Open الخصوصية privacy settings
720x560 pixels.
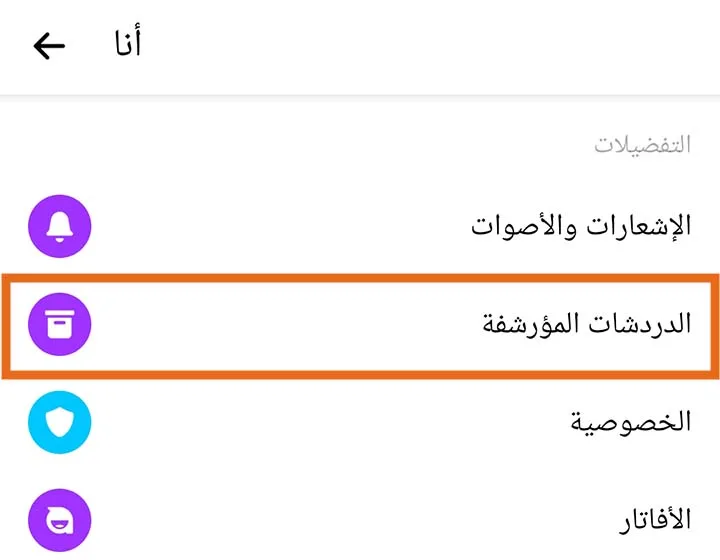630,421
